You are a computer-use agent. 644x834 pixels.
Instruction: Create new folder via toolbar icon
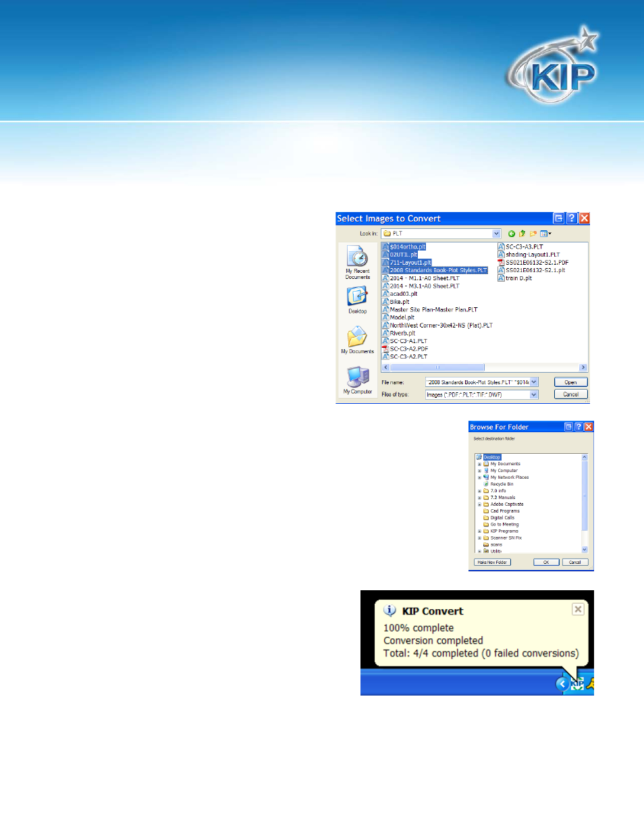tap(533, 234)
